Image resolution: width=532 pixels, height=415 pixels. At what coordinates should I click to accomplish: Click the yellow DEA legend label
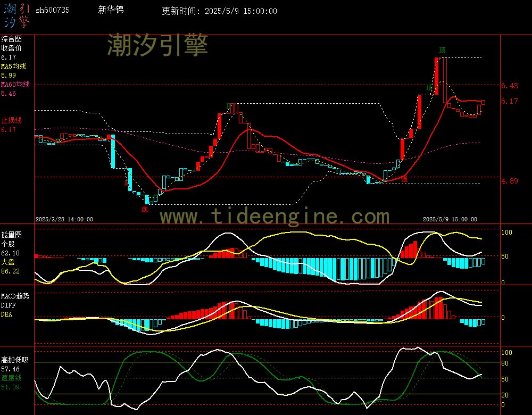[7, 314]
